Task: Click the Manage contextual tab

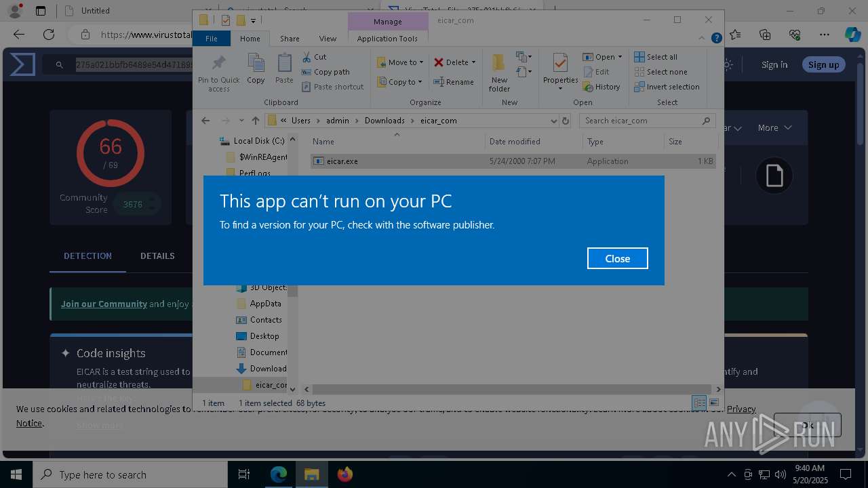Action: (x=387, y=22)
